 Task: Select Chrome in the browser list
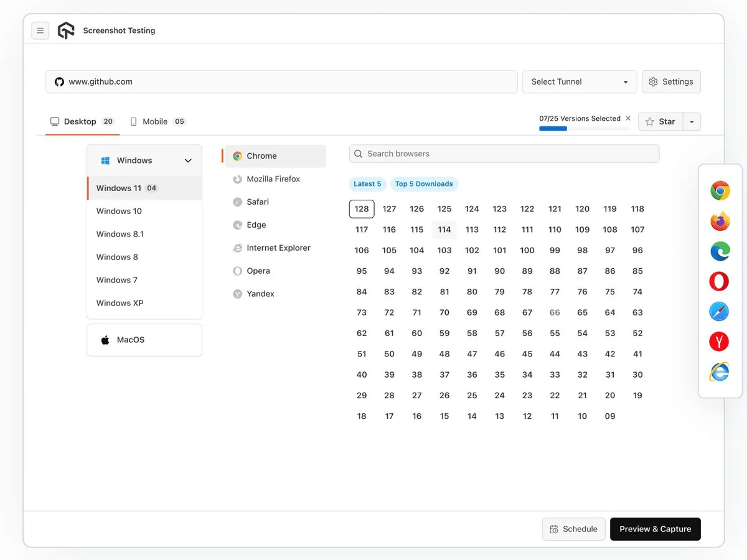click(275, 156)
